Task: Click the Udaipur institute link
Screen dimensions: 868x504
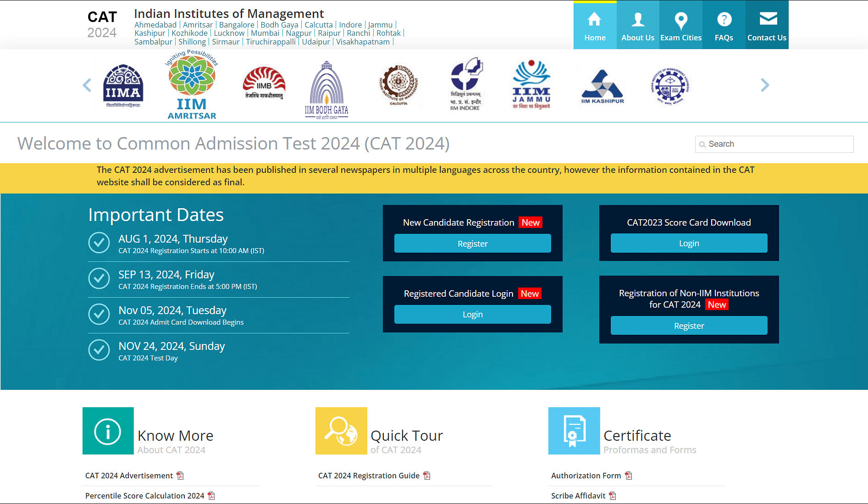Action: point(316,42)
